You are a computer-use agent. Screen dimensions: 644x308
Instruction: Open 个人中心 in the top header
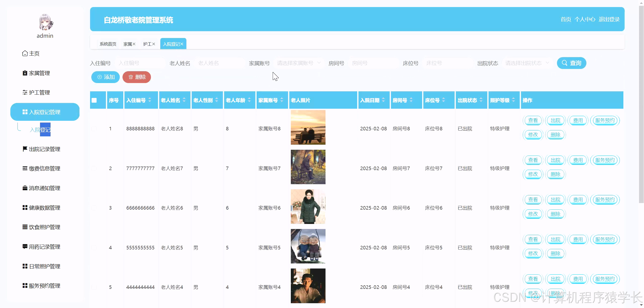click(585, 19)
